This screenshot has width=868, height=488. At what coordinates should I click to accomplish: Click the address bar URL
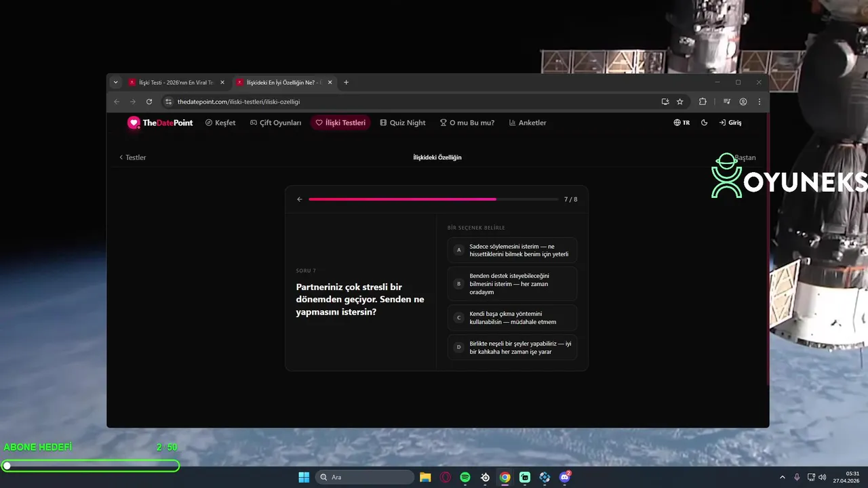[239, 102]
